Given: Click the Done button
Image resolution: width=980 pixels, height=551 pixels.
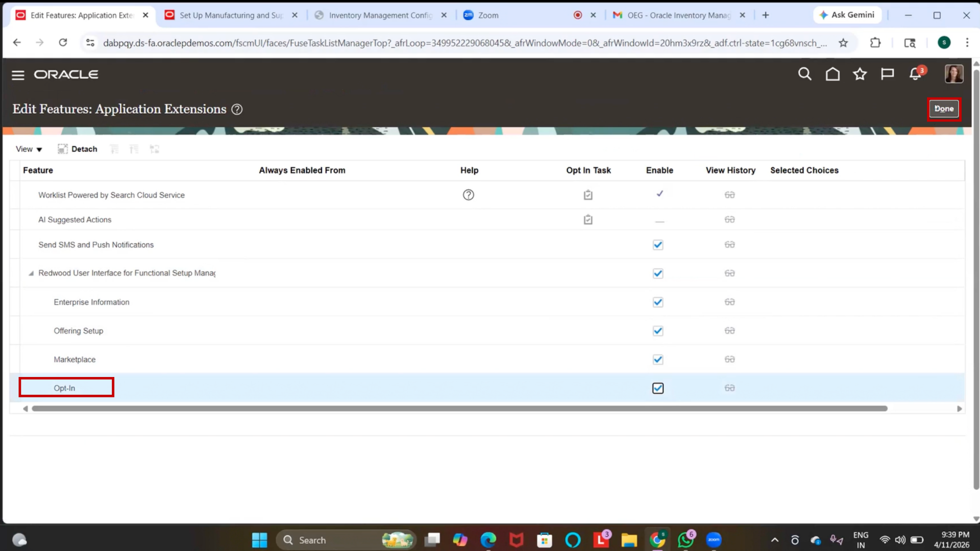Looking at the screenshot, I should (944, 109).
